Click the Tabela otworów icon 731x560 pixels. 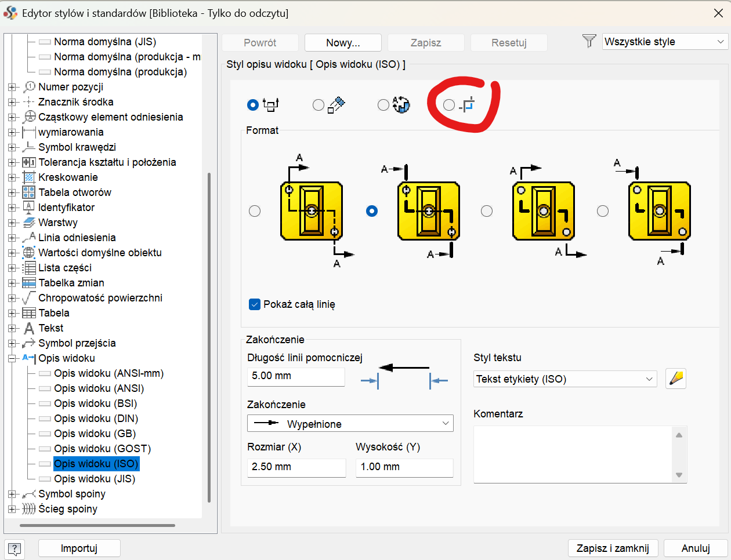click(x=29, y=192)
